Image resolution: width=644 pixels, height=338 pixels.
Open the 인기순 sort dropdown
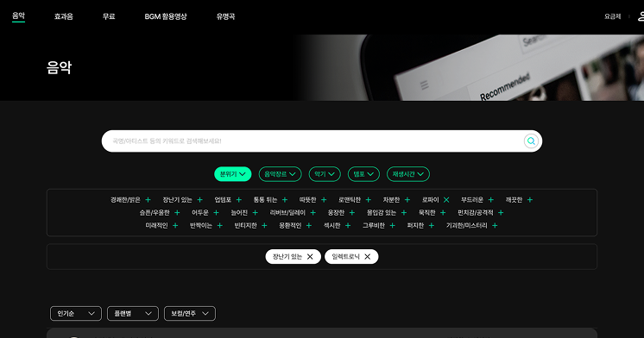click(x=76, y=313)
